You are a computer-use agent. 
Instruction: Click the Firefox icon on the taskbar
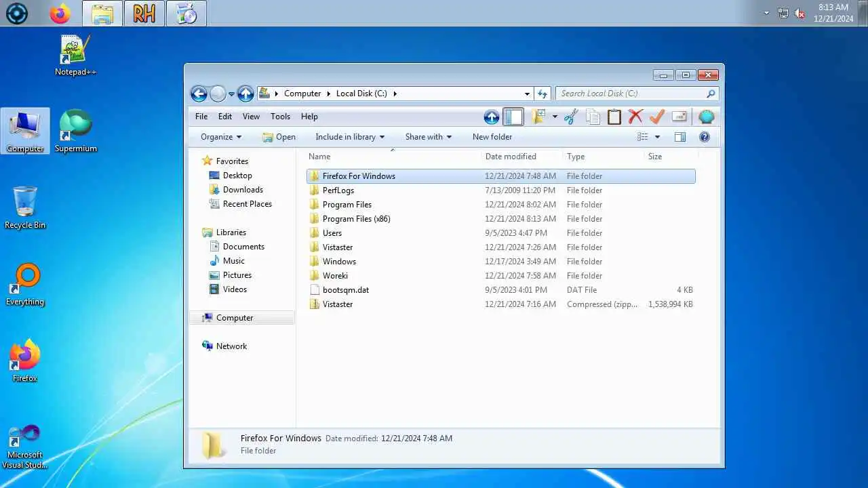pos(60,14)
